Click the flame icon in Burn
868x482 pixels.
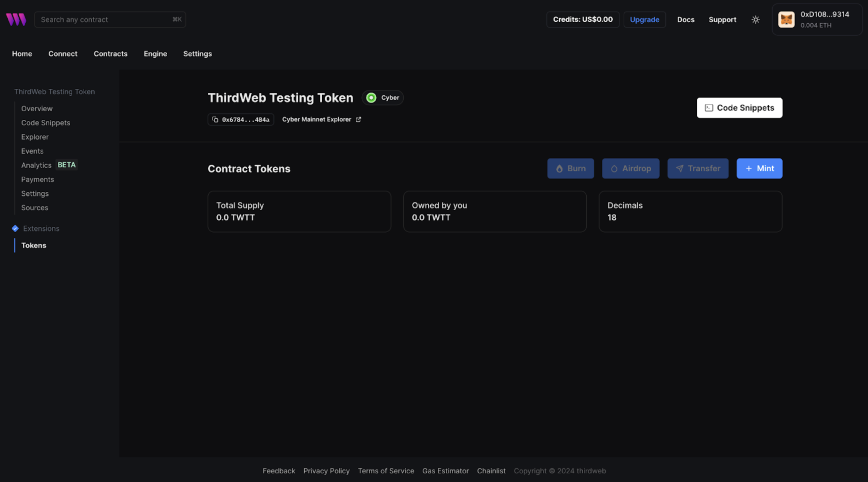point(559,169)
